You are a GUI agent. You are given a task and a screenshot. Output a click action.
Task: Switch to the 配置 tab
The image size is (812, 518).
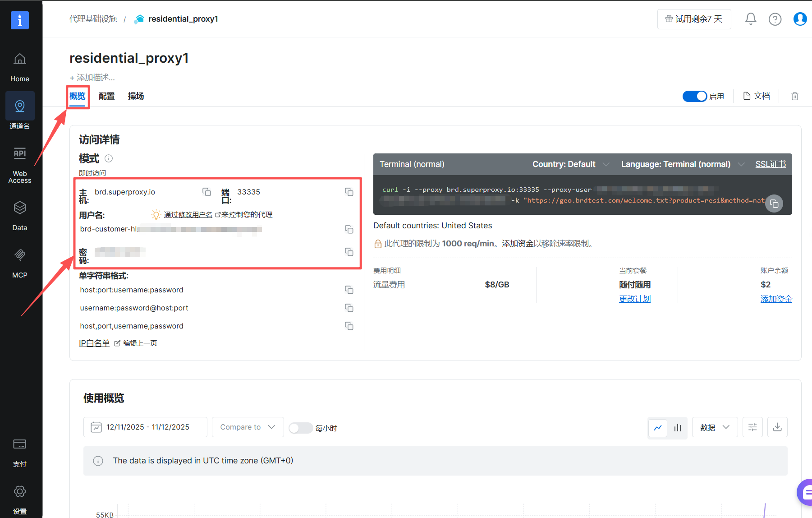106,96
